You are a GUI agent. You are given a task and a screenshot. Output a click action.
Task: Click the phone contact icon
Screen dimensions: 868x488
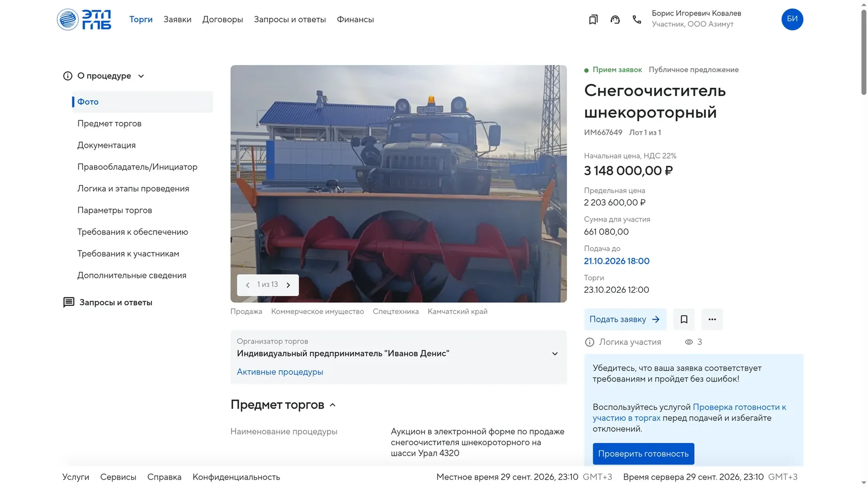tap(637, 20)
